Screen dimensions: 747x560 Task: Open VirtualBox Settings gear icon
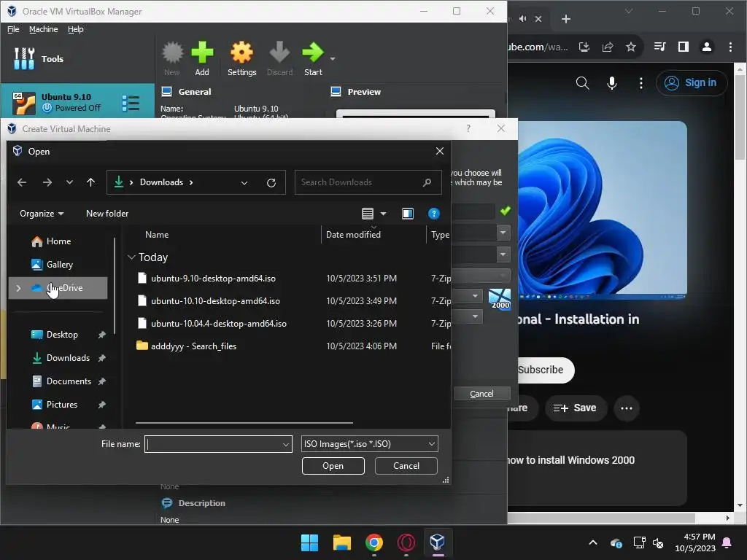click(x=241, y=52)
